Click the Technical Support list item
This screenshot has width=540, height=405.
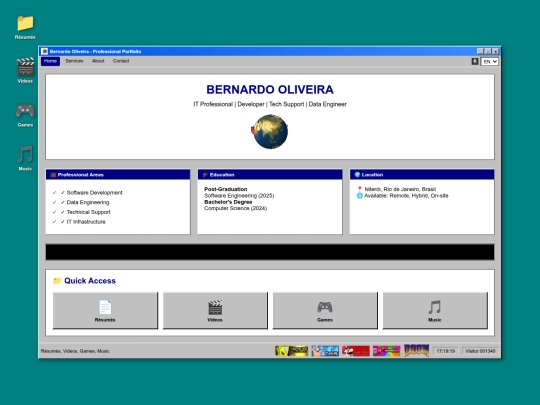tap(89, 212)
